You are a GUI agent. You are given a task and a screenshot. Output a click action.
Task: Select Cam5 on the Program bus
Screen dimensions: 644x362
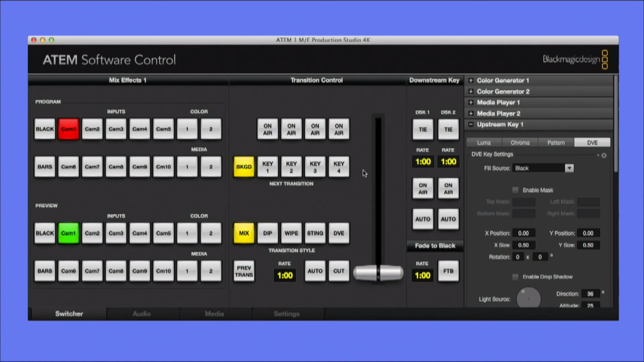point(163,129)
